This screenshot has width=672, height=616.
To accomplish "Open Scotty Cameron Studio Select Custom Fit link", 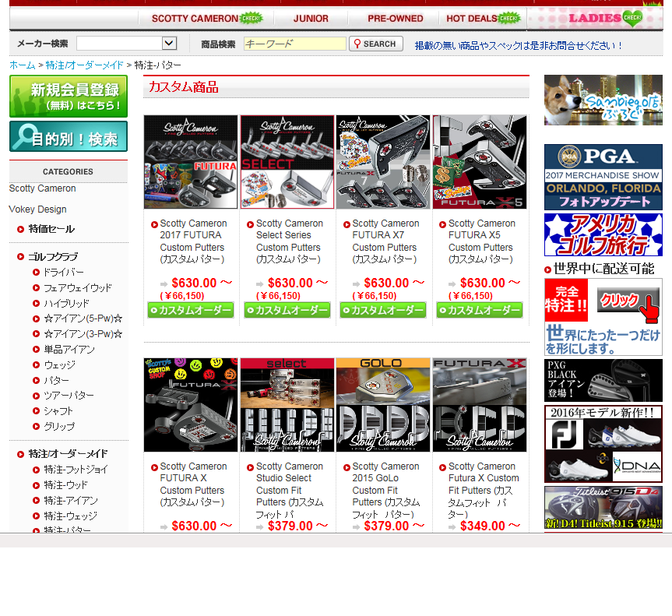I will pyautogui.click(x=290, y=491).
